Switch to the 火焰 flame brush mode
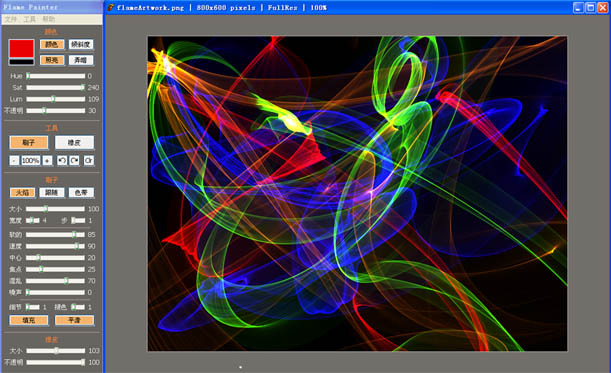Image resolution: width=611 pixels, height=373 pixels. [22, 193]
